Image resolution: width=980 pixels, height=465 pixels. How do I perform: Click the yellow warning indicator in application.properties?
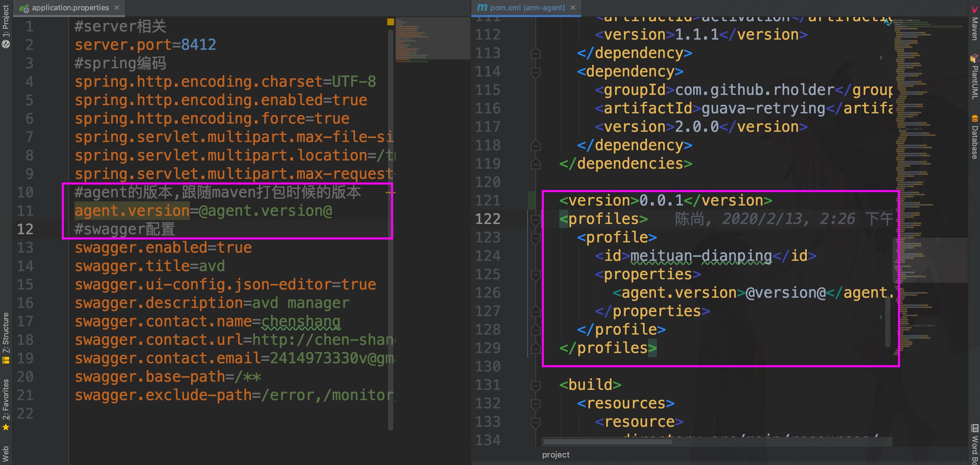click(x=390, y=22)
